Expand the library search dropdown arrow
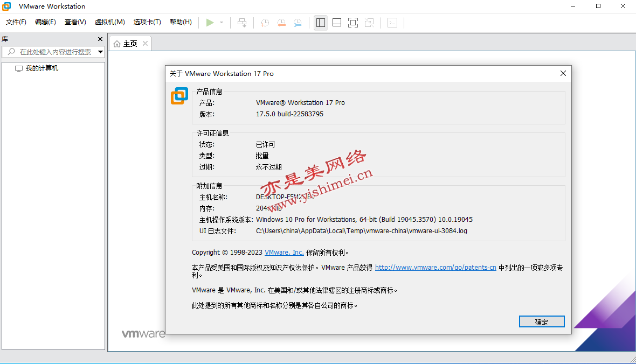The width and height of the screenshot is (636, 364). tap(100, 52)
